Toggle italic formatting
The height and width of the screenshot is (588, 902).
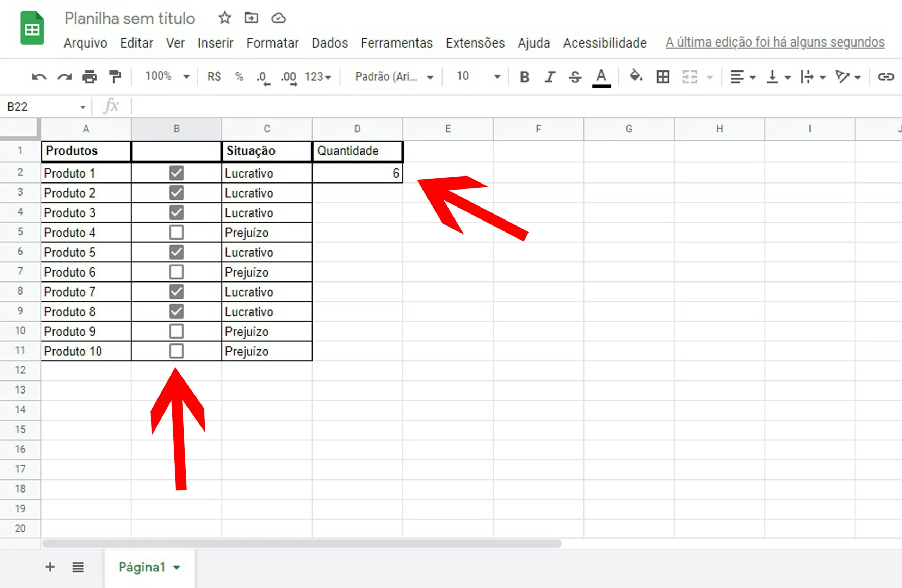pos(550,77)
